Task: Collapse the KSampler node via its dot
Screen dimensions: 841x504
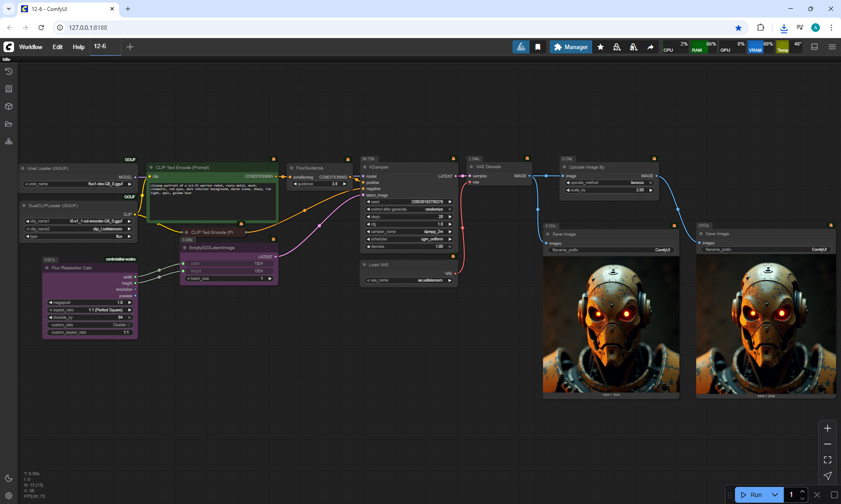Action: point(364,167)
